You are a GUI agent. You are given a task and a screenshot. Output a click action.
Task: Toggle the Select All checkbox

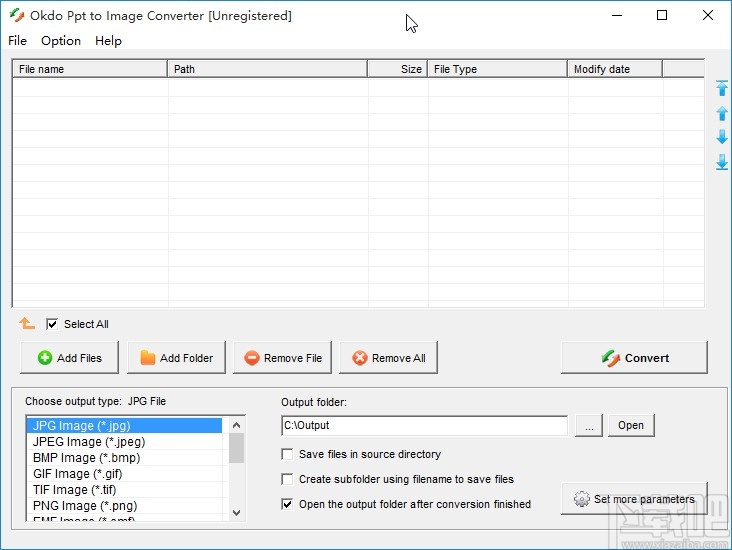[52, 324]
